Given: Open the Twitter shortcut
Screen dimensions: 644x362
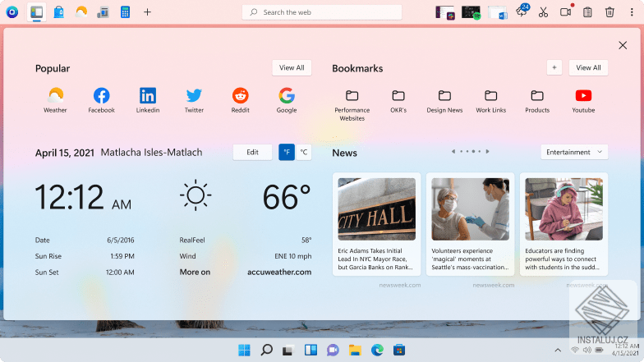Looking at the screenshot, I should point(194,100).
